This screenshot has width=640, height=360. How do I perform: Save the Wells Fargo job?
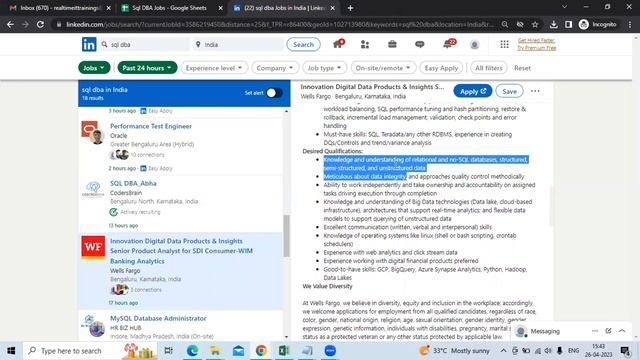point(509,91)
